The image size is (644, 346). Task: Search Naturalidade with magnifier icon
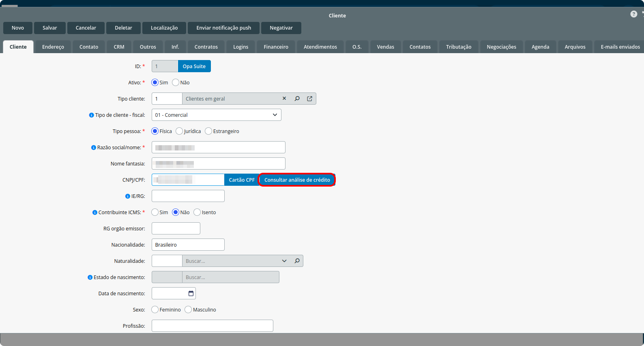click(x=297, y=261)
